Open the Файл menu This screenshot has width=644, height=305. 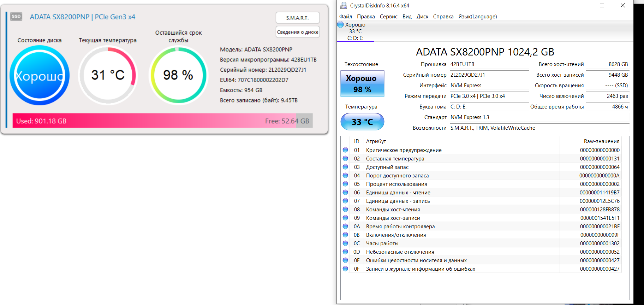pyautogui.click(x=346, y=17)
